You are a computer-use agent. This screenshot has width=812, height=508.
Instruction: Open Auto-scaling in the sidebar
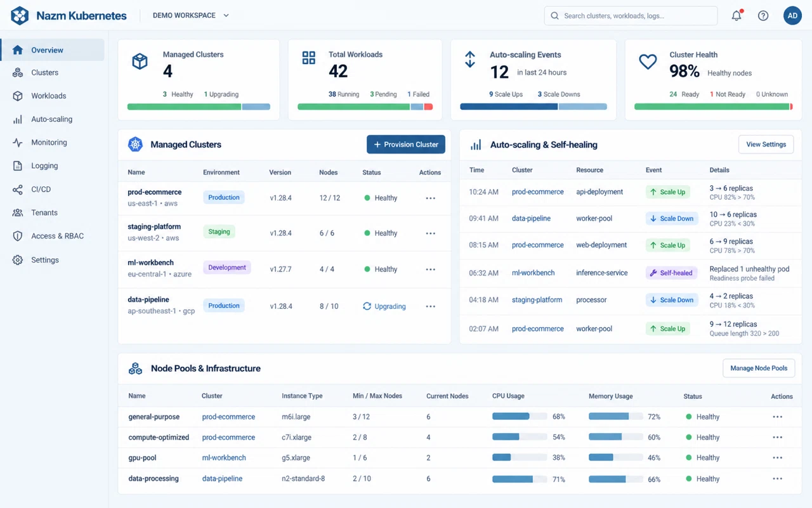point(53,119)
